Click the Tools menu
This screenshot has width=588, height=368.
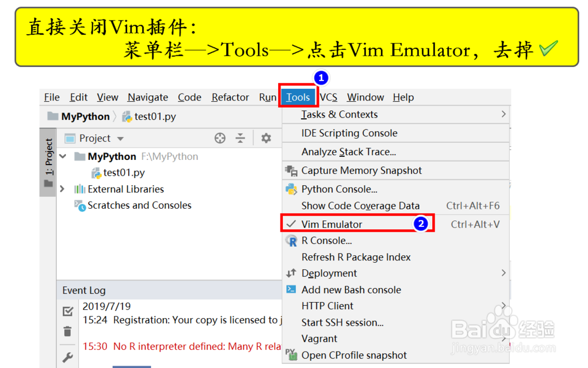298,98
